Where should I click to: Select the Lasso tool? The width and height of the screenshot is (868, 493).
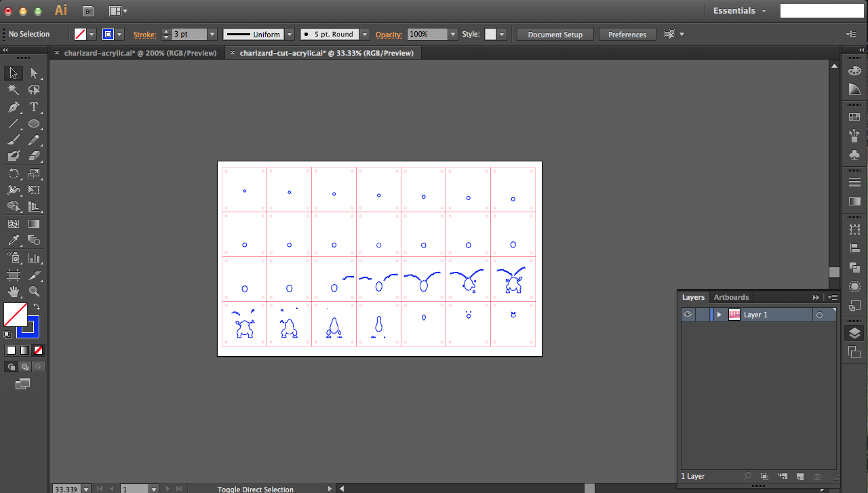pyautogui.click(x=34, y=90)
